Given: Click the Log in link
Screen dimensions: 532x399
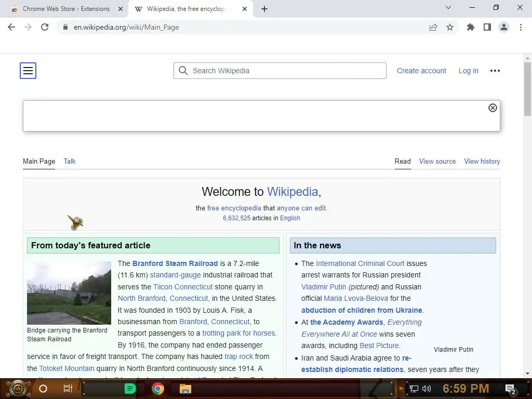Looking at the screenshot, I should point(468,71).
